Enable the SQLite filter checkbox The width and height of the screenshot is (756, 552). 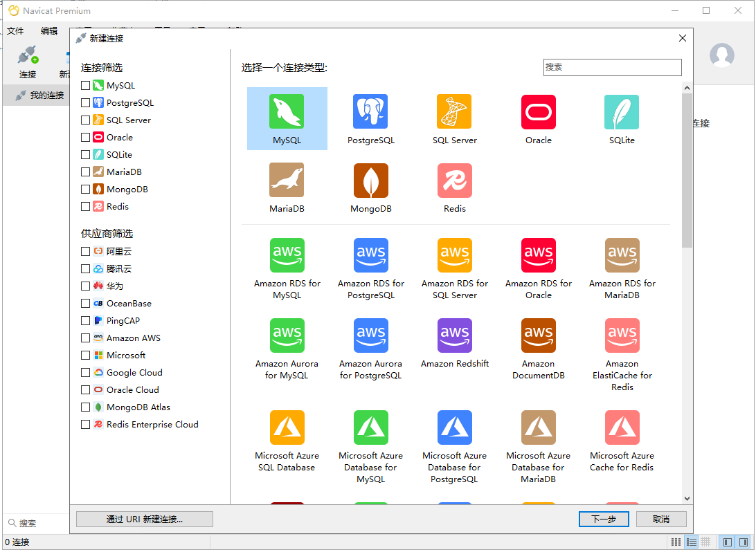click(85, 155)
